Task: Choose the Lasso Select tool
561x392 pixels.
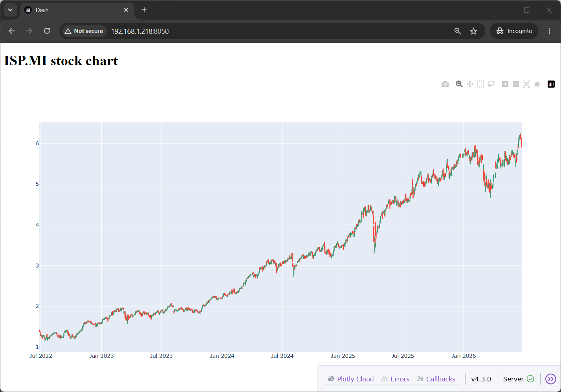Action: [491, 84]
